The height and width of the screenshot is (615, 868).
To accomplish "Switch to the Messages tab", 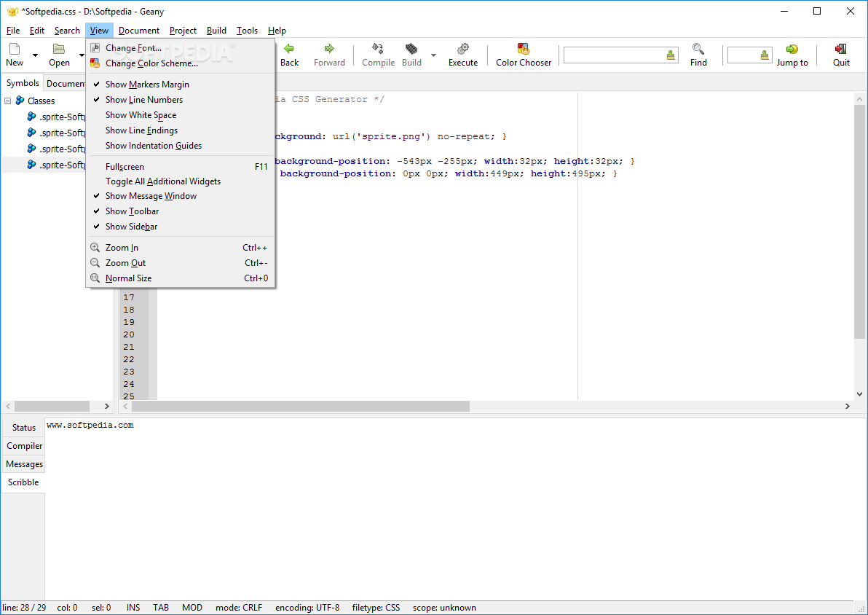I will (x=24, y=464).
